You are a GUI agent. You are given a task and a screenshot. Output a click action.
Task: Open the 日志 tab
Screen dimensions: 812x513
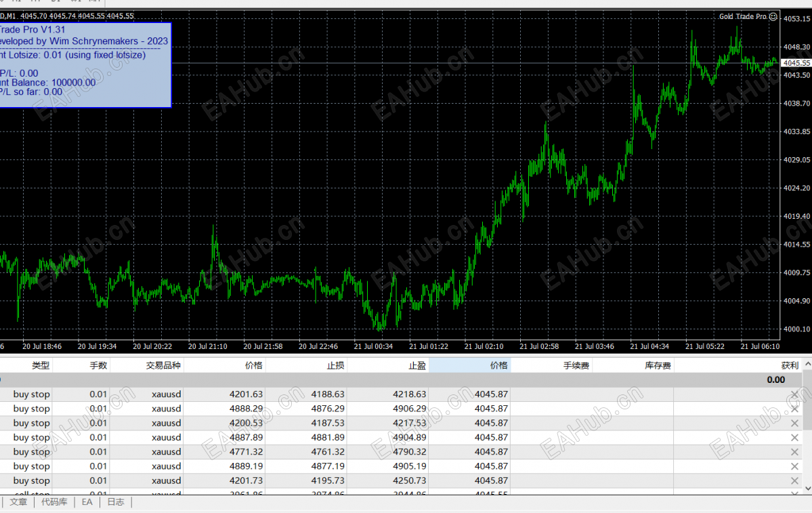coord(116,502)
